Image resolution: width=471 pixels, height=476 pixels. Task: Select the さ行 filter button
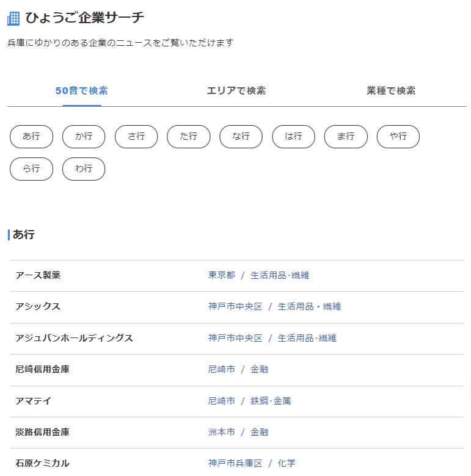(x=136, y=136)
